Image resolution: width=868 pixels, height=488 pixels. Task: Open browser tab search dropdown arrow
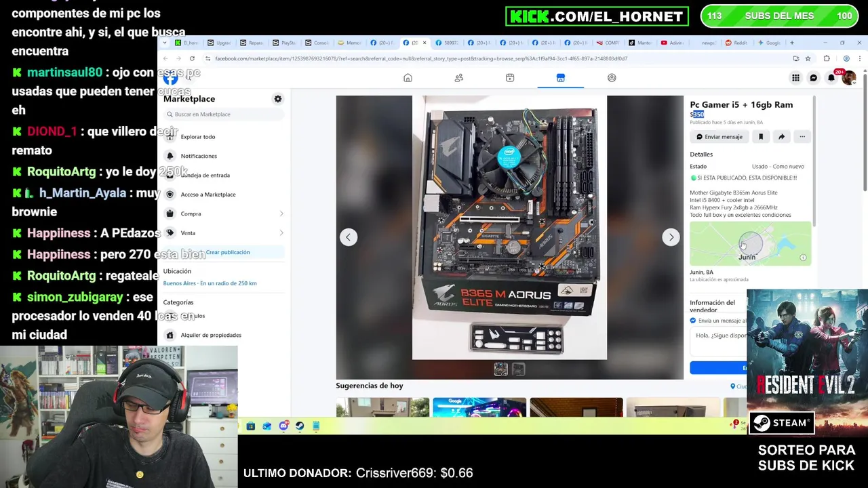click(165, 43)
